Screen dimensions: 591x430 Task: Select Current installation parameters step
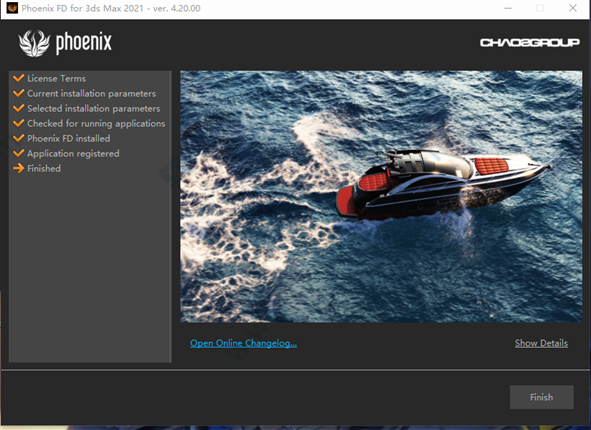(x=92, y=93)
